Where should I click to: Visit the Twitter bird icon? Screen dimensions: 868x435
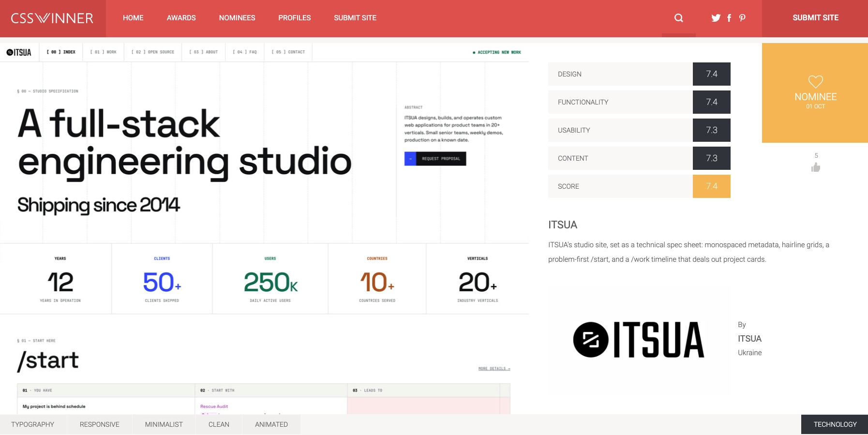pos(716,18)
